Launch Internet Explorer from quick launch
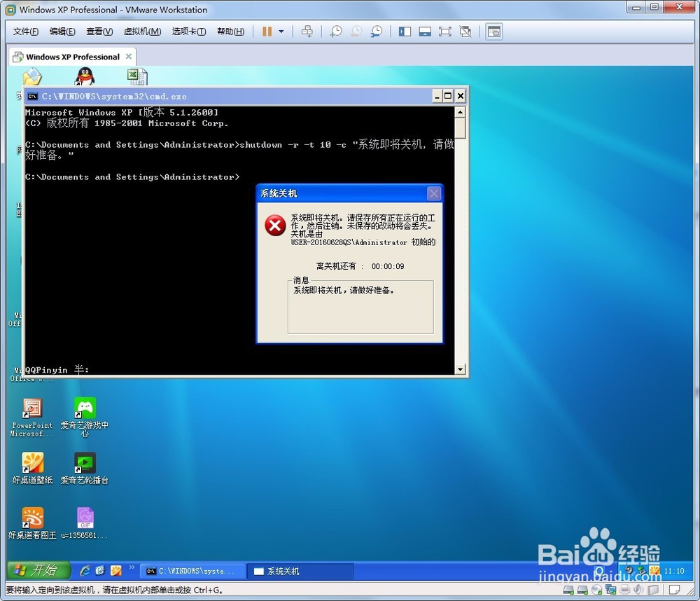This screenshot has height=601, width=700. 85,571
